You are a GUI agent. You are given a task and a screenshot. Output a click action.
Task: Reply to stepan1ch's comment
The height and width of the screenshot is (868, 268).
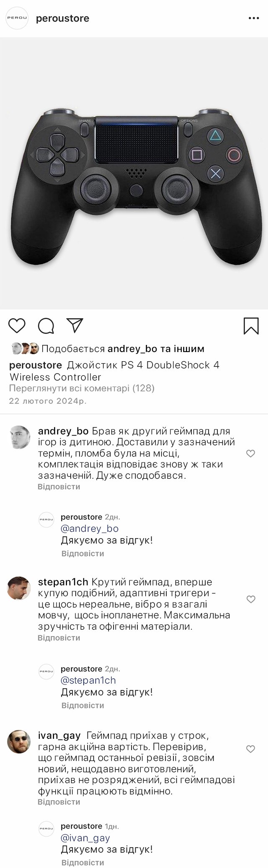[59, 638]
